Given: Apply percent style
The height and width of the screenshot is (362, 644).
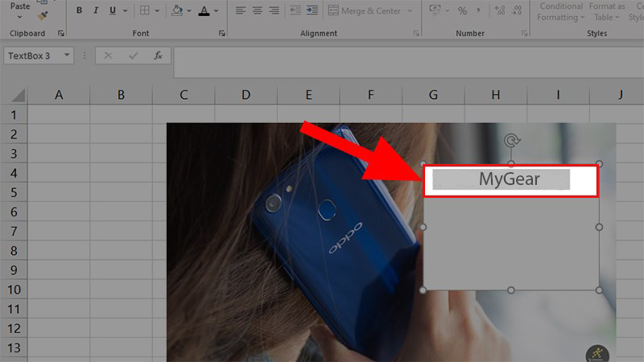Looking at the screenshot, I should 462,10.
